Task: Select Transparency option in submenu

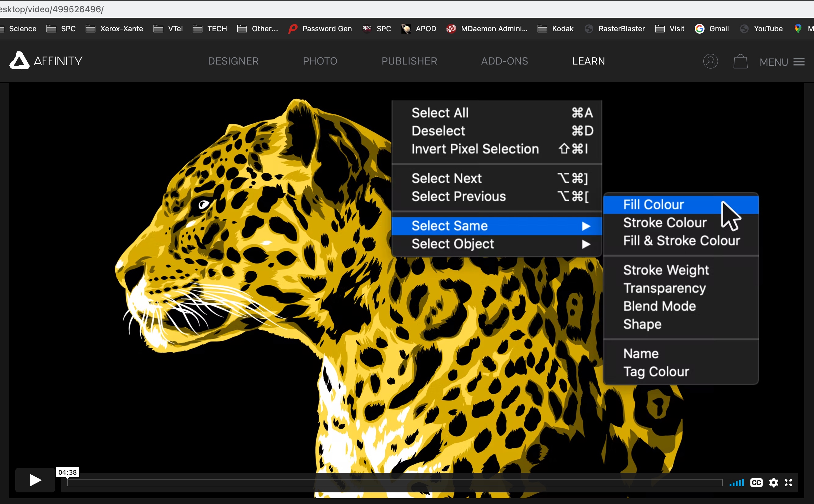Action: [x=681, y=288]
